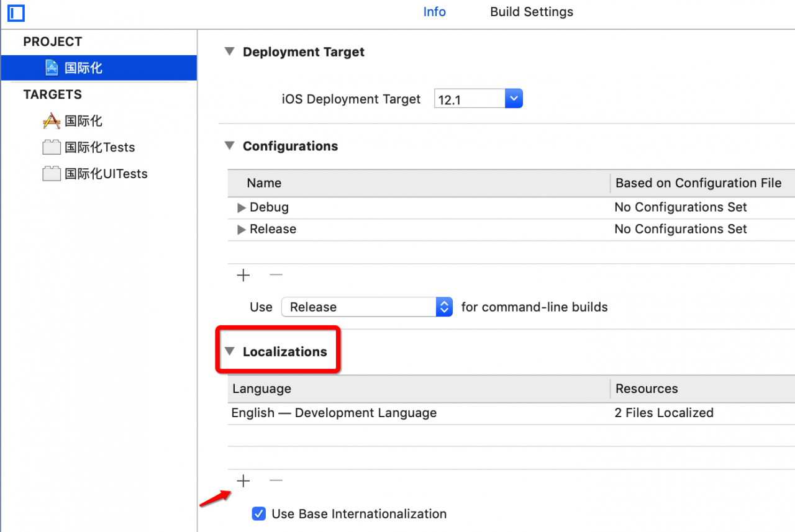
Task: Select the 国际化 app target icon
Action: 52,121
